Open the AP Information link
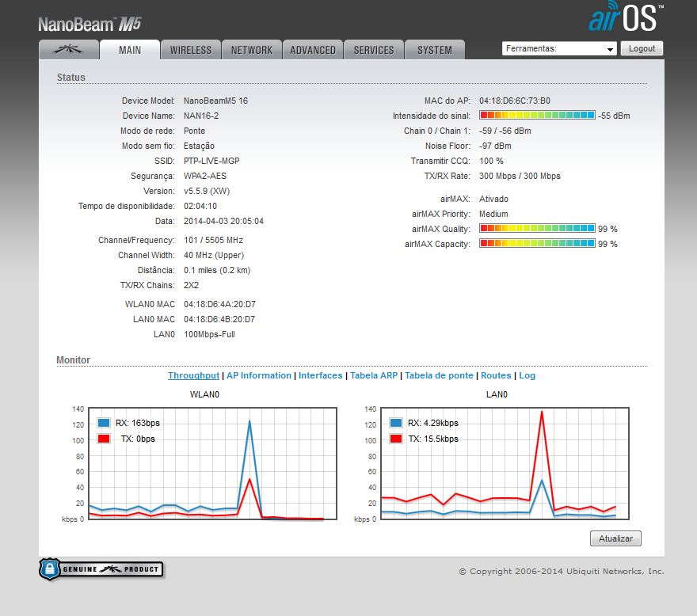Viewport: 697px width, 616px height. (x=259, y=375)
